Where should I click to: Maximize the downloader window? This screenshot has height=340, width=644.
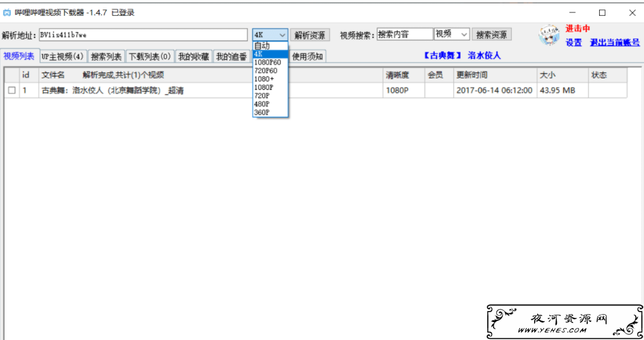(602, 13)
